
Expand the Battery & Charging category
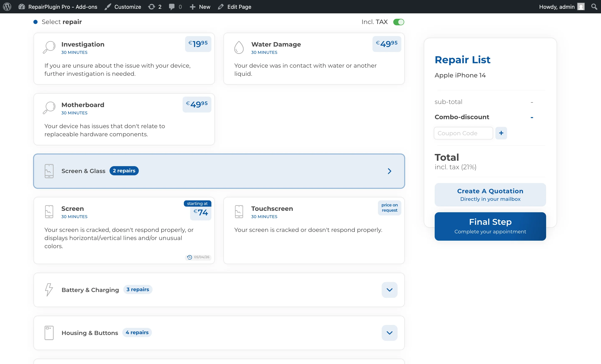[389, 289]
